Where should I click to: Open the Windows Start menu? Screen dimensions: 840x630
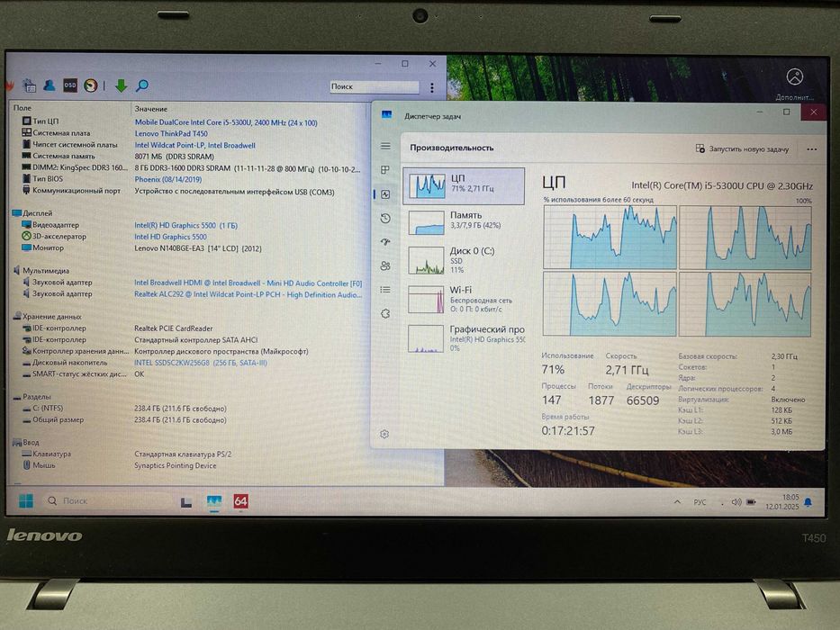pyautogui.click(x=26, y=501)
